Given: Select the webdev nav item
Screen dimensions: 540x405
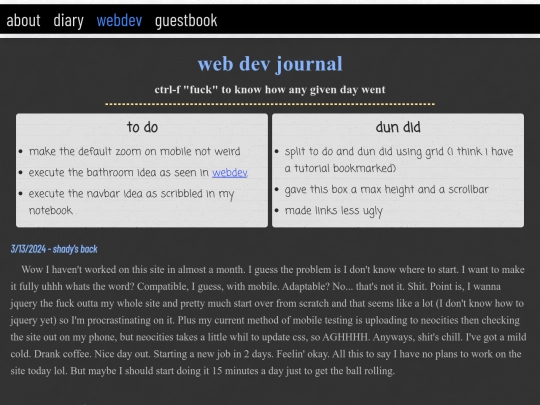Looking at the screenshot, I should point(119,20).
